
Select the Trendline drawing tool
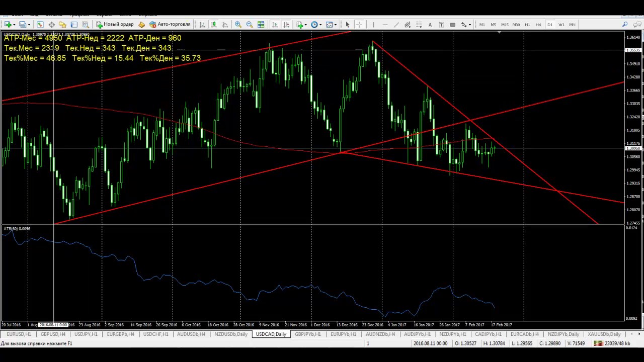[396, 24]
